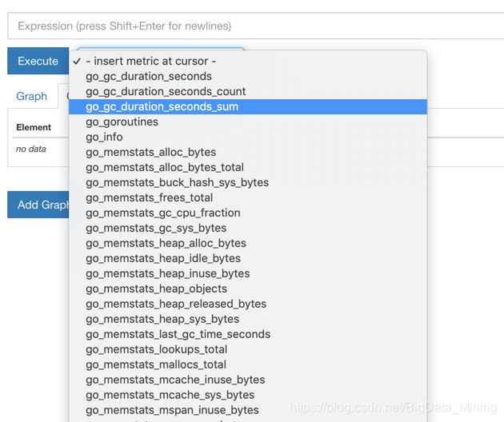
Task: Select go_memstats_alloc_bytes_total metric
Action: coord(248,167)
